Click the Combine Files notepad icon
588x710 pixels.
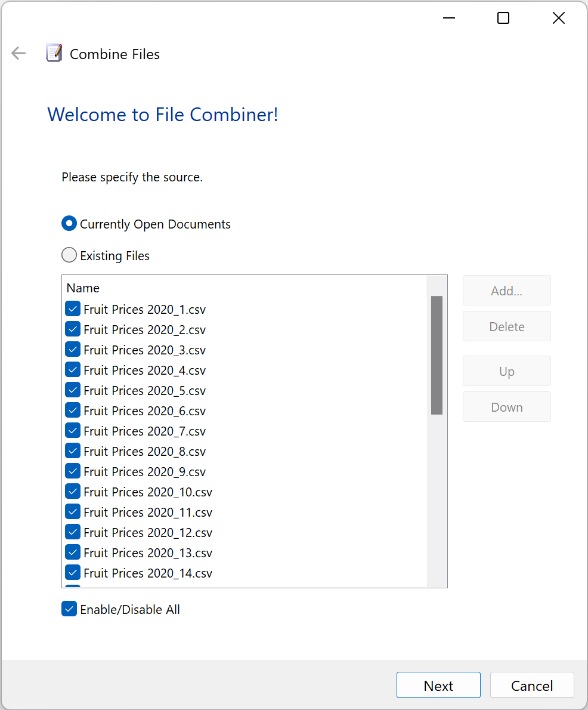54,54
